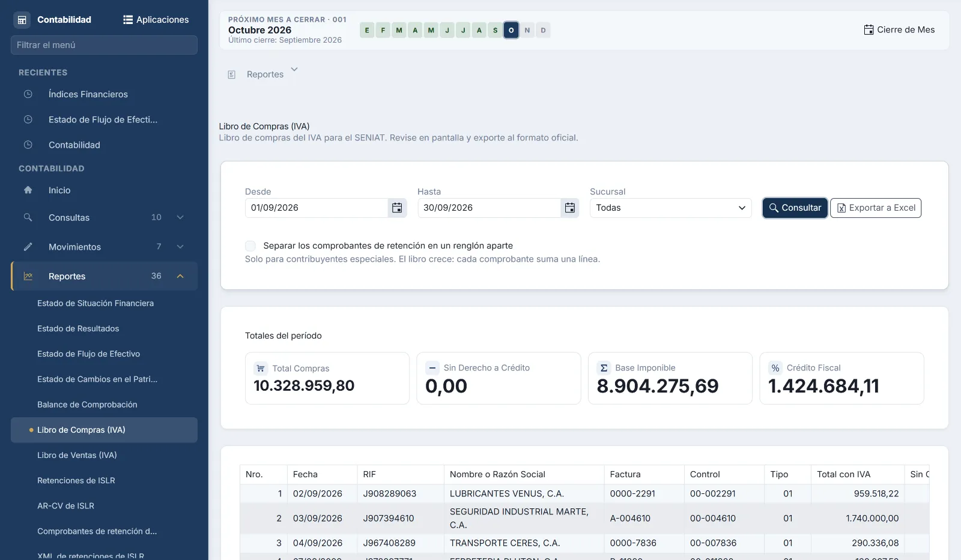Viewport: 961px width, 560px height.
Task: Select month D in the month strip
Action: [544, 30]
